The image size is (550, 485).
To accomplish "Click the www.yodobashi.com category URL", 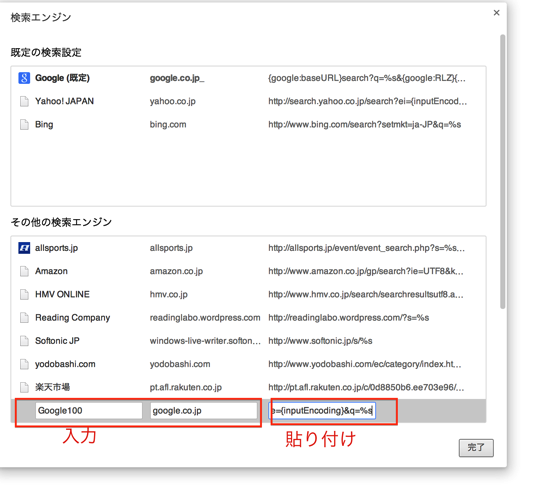I will 365,364.
